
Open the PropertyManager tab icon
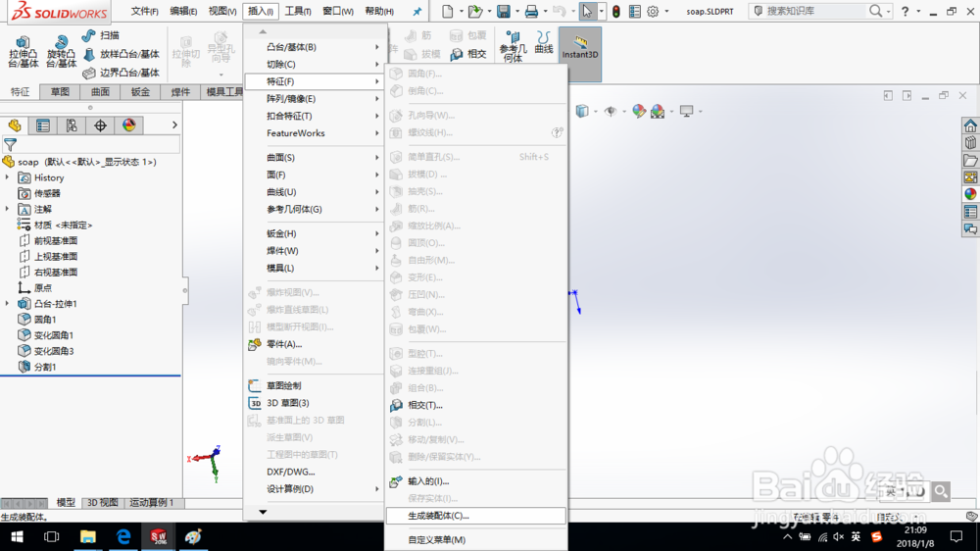coord(43,125)
